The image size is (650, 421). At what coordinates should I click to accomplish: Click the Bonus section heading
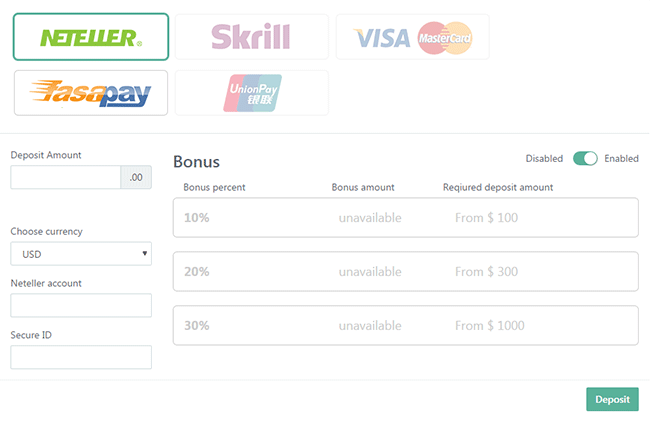(x=196, y=161)
